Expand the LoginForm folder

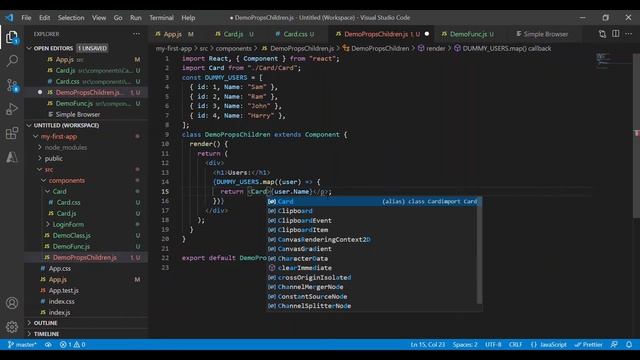tap(48, 224)
